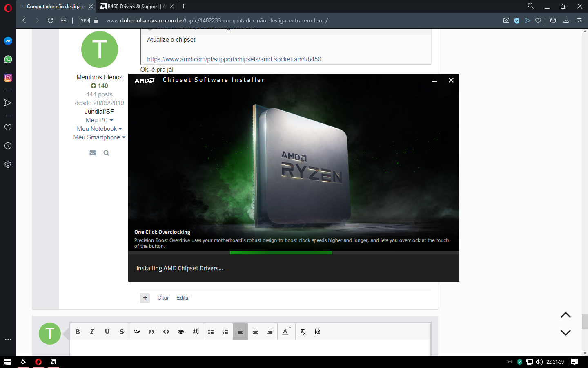The height and width of the screenshot is (368, 588).
Task: Jump up with page chevron
Action: click(x=566, y=315)
